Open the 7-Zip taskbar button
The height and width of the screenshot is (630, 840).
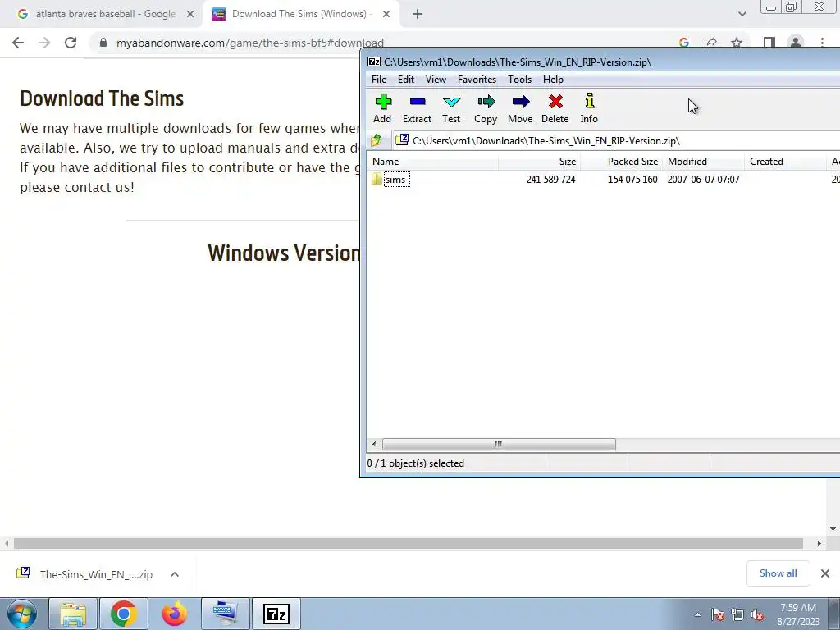pos(276,614)
